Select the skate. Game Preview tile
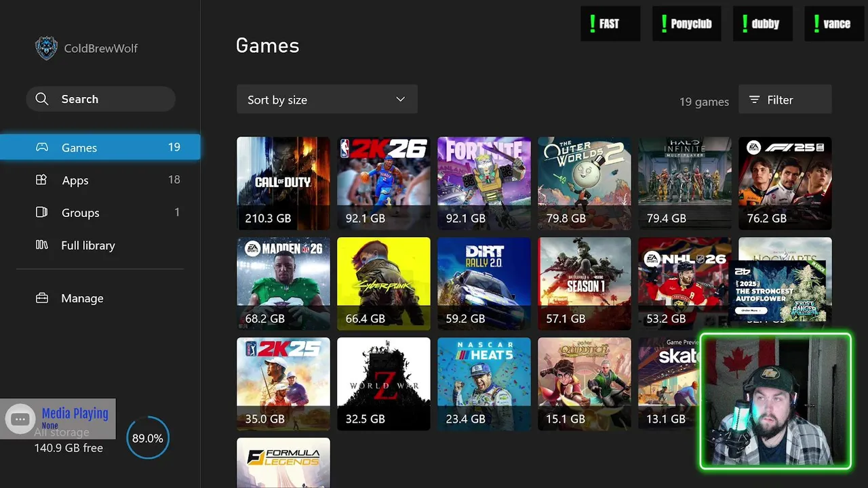868x488 pixels. click(x=669, y=384)
